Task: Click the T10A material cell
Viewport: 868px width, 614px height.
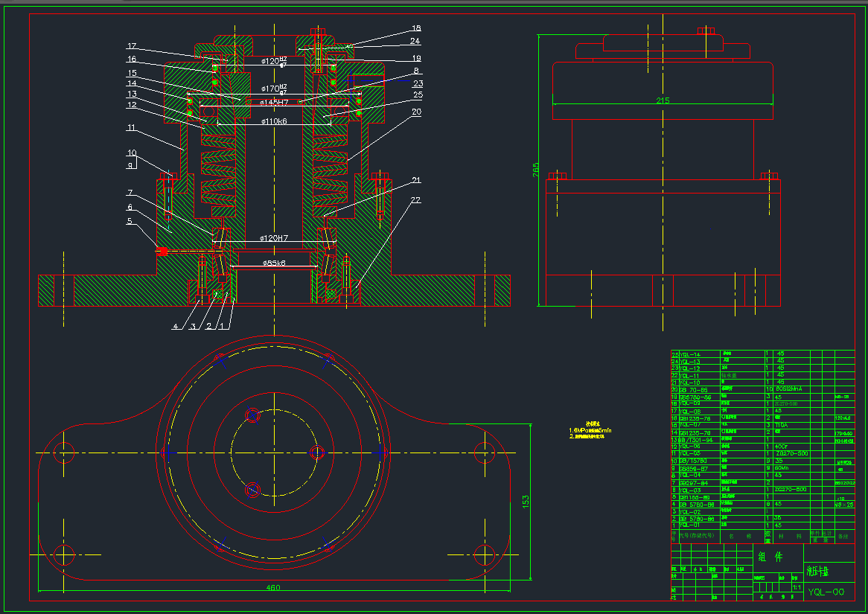Action: (781, 425)
